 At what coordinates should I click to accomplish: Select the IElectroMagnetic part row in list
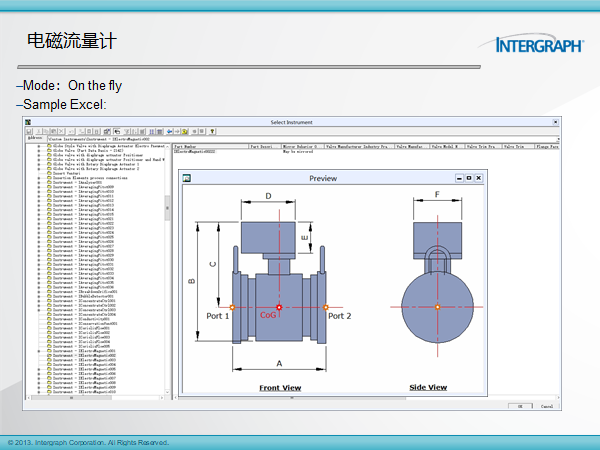[195, 152]
